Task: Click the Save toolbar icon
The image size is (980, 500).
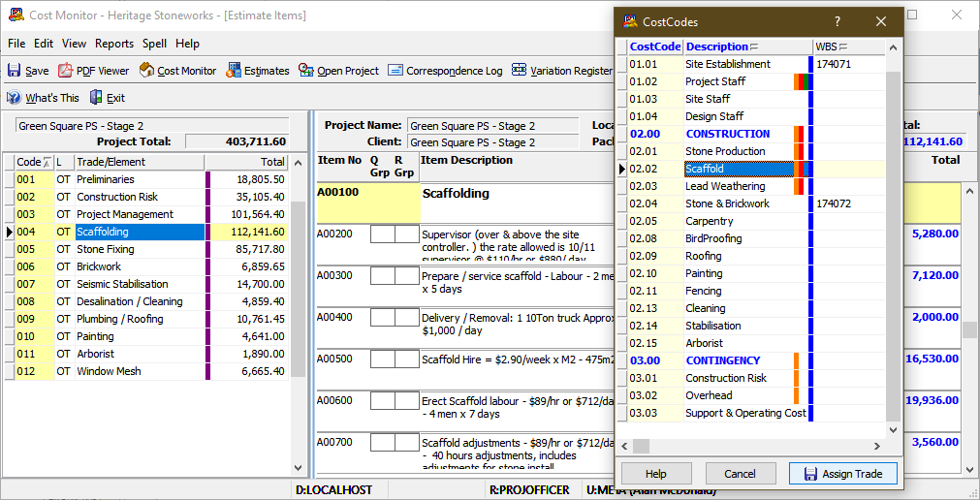Action: click(14, 71)
